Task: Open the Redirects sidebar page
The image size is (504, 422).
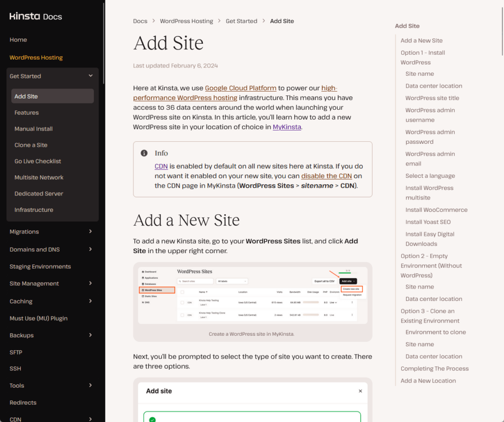Action: pyautogui.click(x=23, y=403)
